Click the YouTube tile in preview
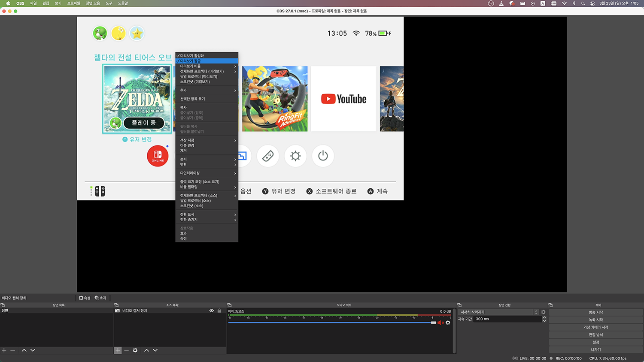 343,99
